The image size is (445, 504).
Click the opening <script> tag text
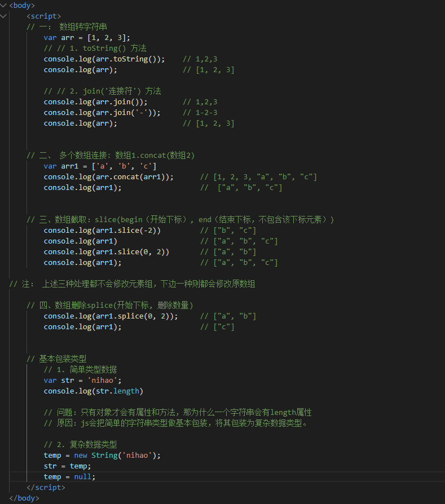(x=44, y=16)
